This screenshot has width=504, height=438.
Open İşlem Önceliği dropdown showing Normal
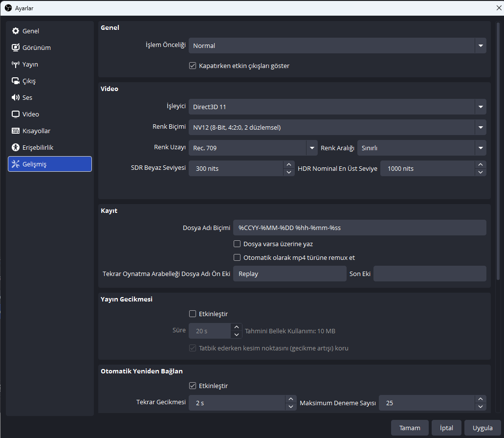coord(337,46)
